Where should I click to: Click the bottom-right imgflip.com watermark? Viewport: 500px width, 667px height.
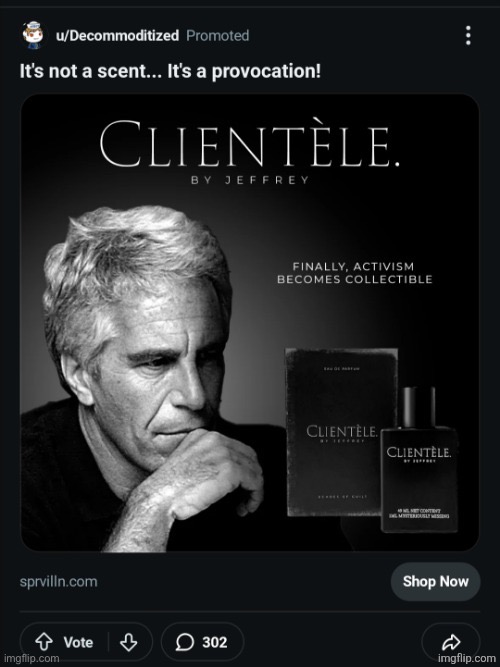(468, 658)
